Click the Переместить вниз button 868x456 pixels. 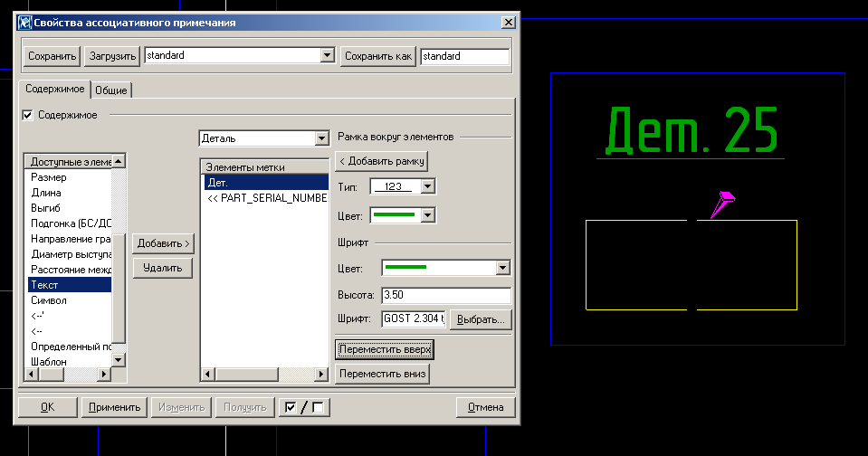pos(383,374)
